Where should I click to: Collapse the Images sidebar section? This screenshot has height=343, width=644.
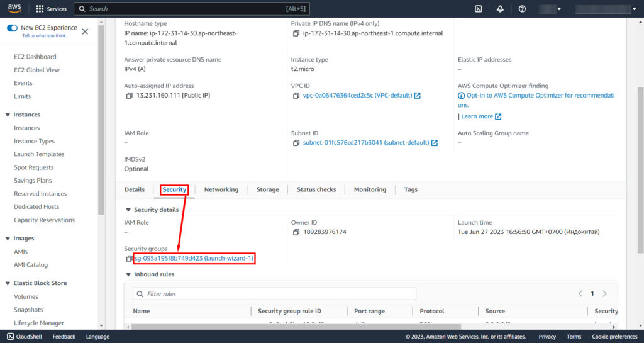8,239
